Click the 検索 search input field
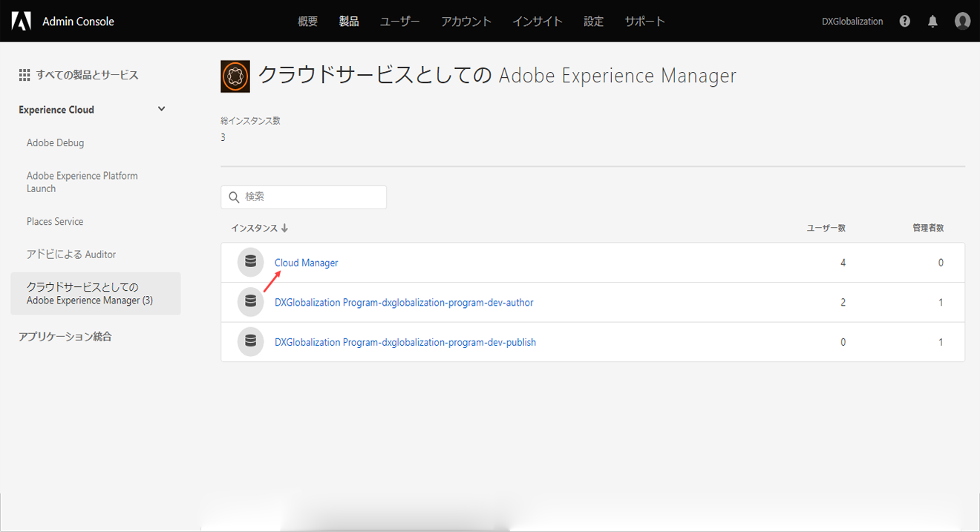This screenshot has height=532, width=980. click(304, 197)
